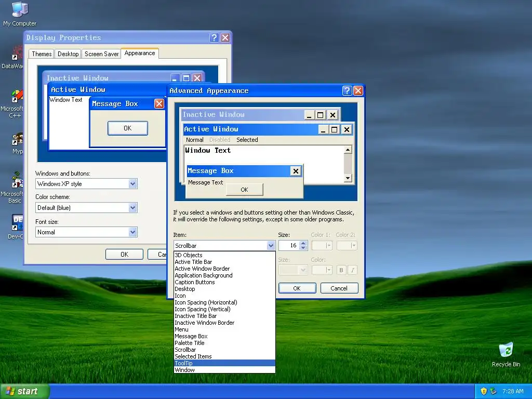Image resolution: width=532 pixels, height=399 pixels.
Task: Pick Window in the Item list
Action: pyautogui.click(x=224, y=370)
